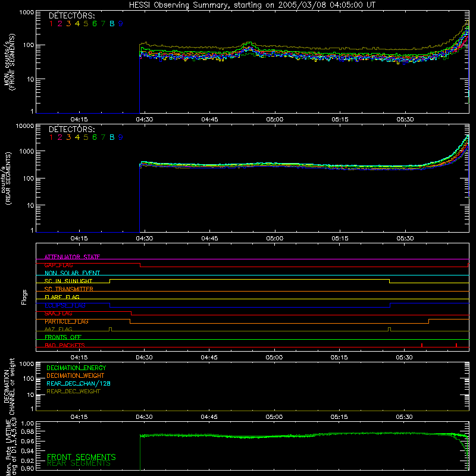Image resolution: width=476 pixels, height=476 pixels.
Task: Click red detector number 1 in rear segments legend
Action: pos(51,137)
